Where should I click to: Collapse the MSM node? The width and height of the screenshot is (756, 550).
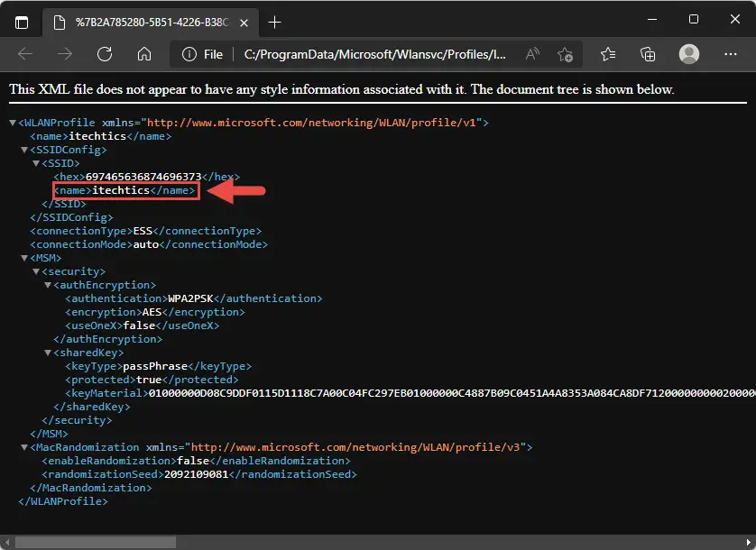pyautogui.click(x=24, y=258)
